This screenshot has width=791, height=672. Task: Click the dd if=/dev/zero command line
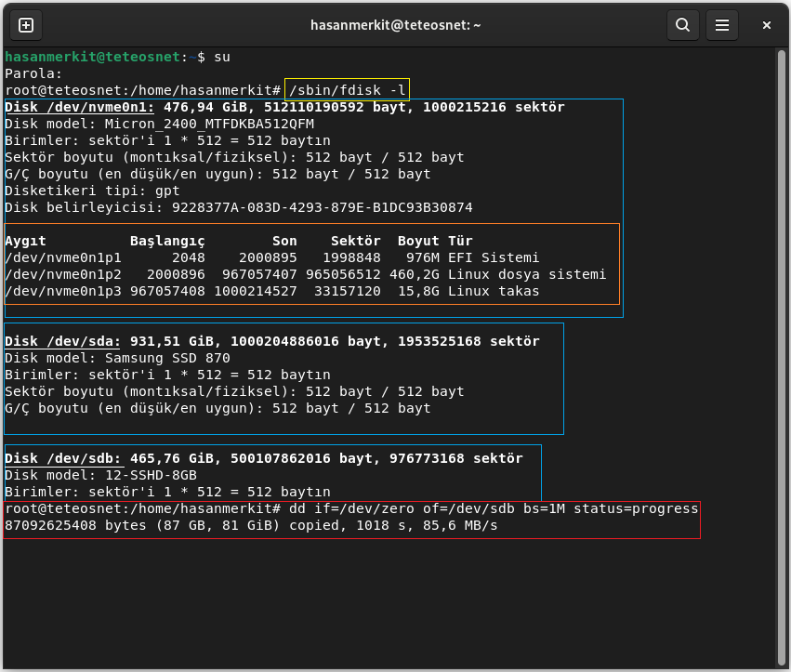(x=494, y=508)
